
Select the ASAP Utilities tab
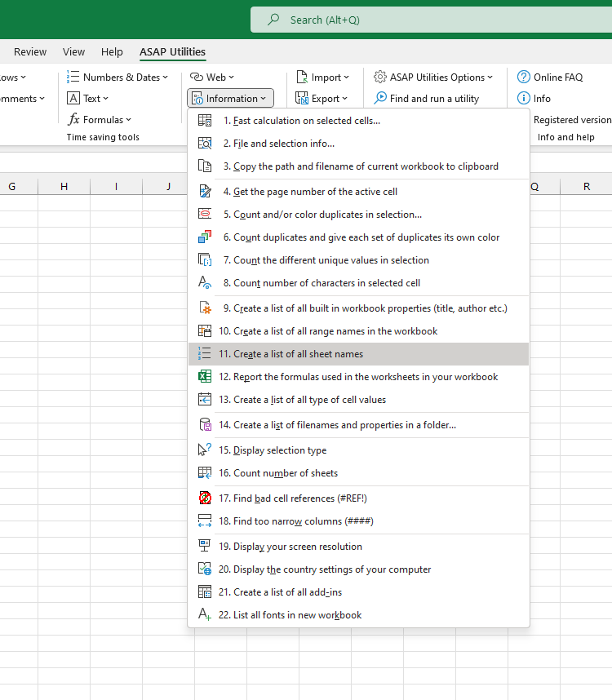[172, 51]
